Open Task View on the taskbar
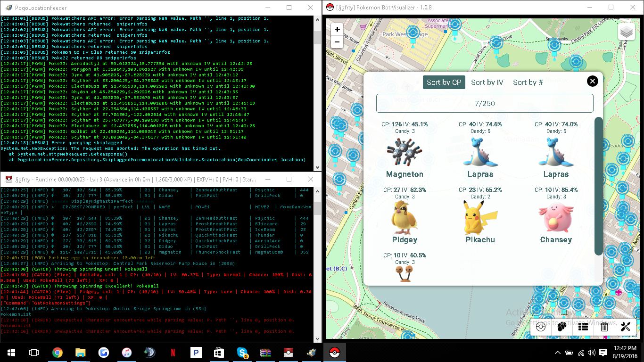Image resolution: width=644 pixels, height=362 pixels. 33,352
